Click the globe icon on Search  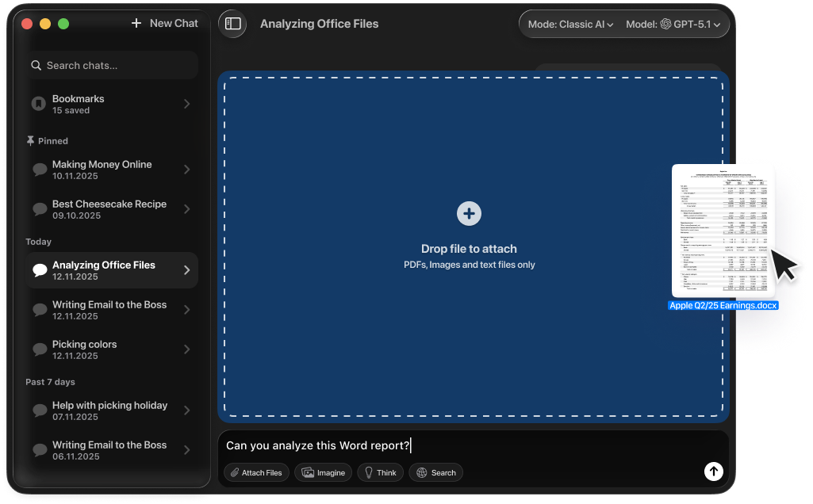click(421, 472)
